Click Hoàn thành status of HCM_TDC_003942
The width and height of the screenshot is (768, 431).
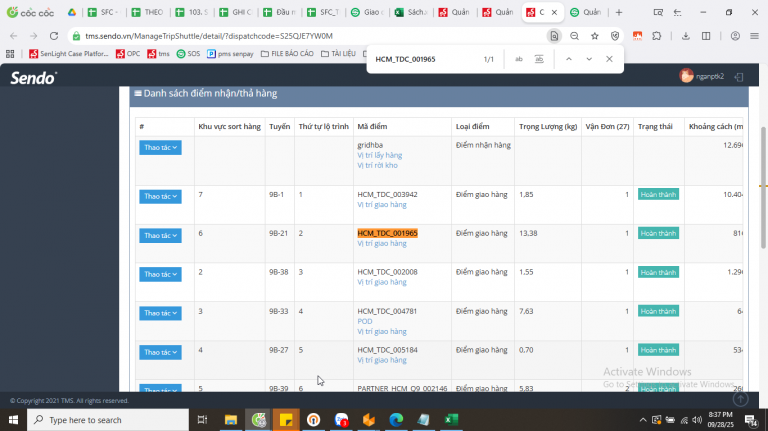point(658,194)
